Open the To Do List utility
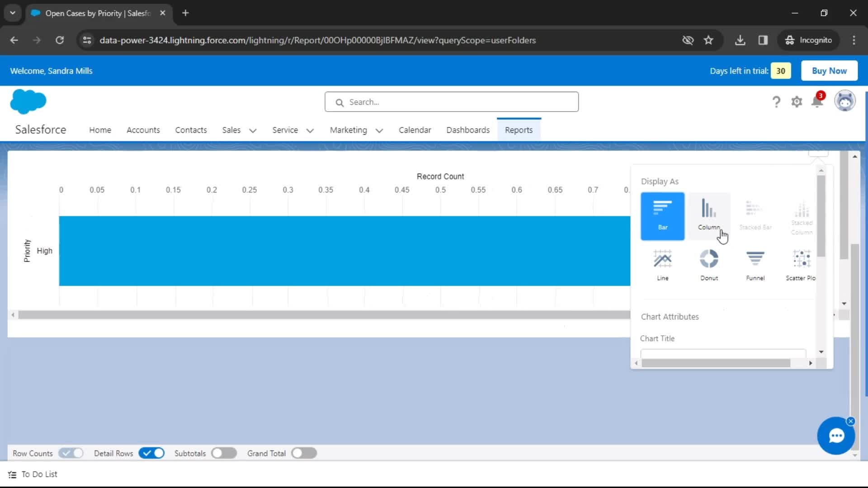The height and width of the screenshot is (488, 868). [x=33, y=474]
